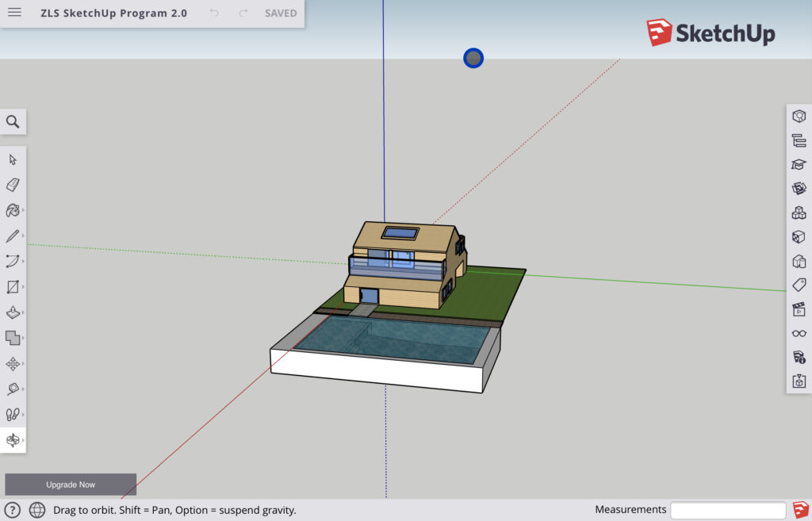Expand the Rectangle shape tool flyout
The image size is (812, 521).
pos(23,287)
